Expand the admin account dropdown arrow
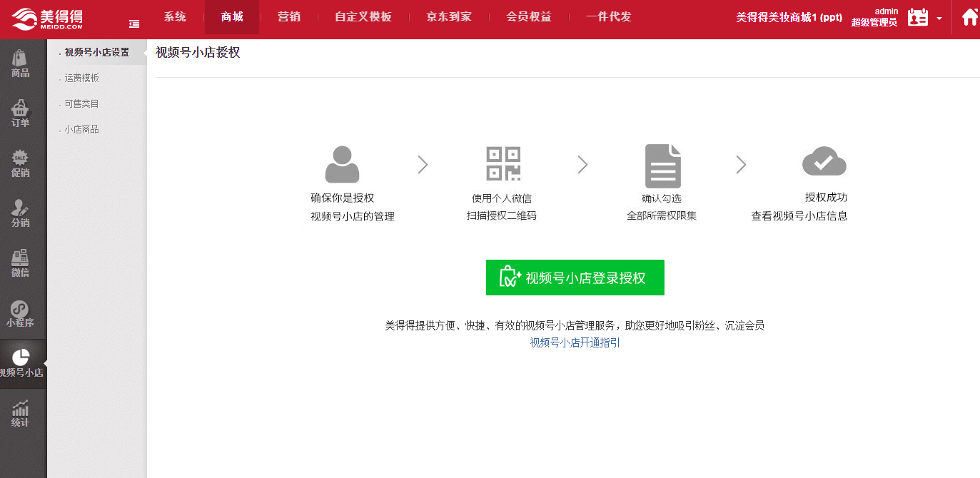The width and height of the screenshot is (980, 478). (939, 19)
